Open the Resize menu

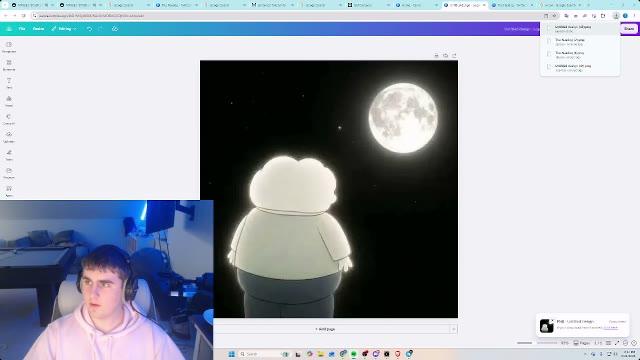[x=38, y=29]
